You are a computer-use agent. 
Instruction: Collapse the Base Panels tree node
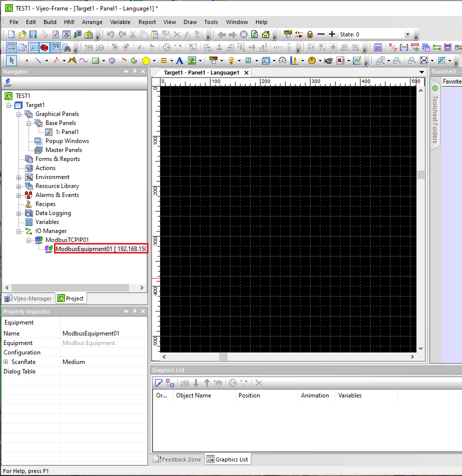point(29,123)
